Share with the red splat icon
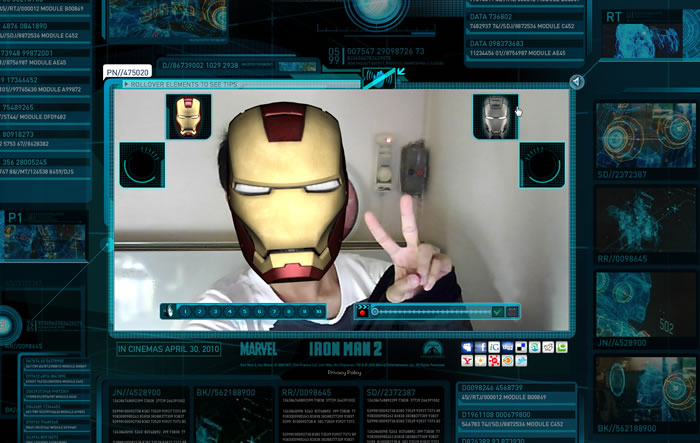Image resolution: width=700 pixels, height=443 pixels. (x=494, y=361)
